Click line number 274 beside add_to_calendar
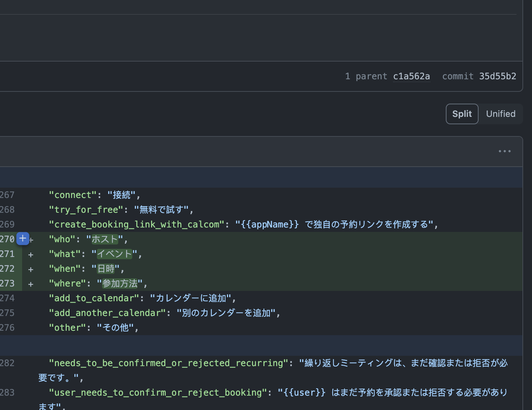 (x=7, y=298)
